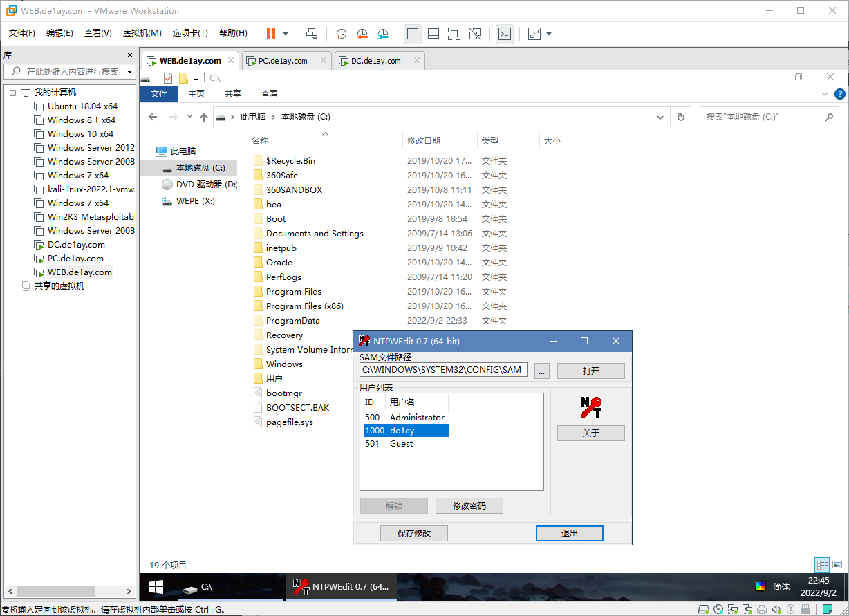849x616 pixels.
Task: Click the 打开 button in NTPWEdit
Action: tap(591, 371)
